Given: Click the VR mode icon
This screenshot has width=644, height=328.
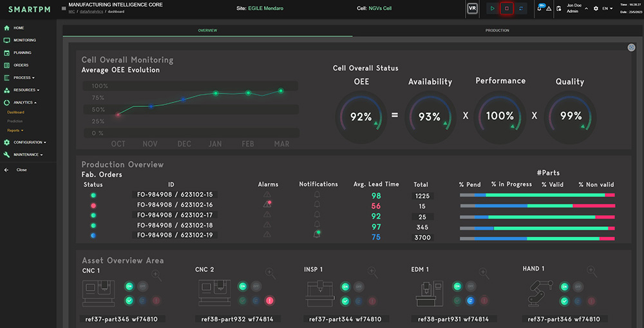Looking at the screenshot, I should (472, 8).
